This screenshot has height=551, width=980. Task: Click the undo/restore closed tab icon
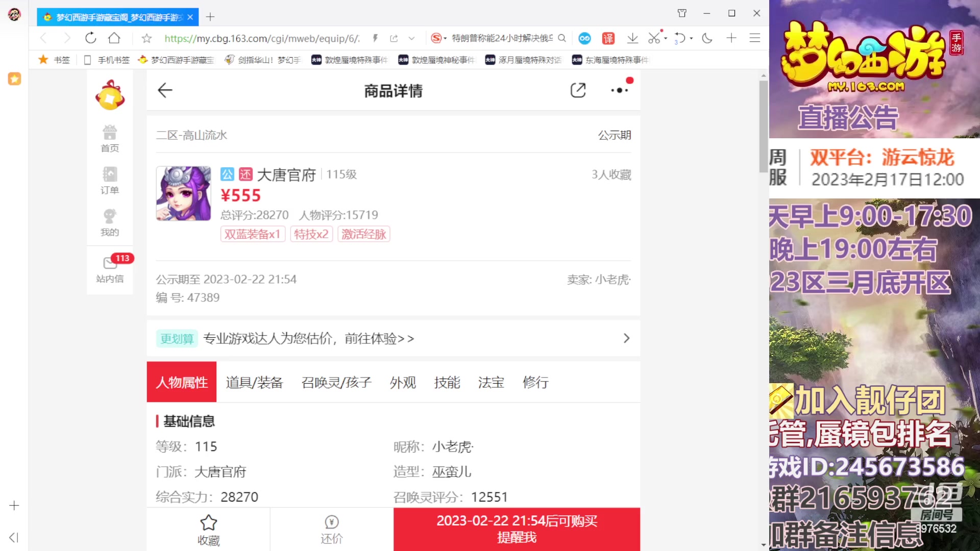tap(680, 38)
